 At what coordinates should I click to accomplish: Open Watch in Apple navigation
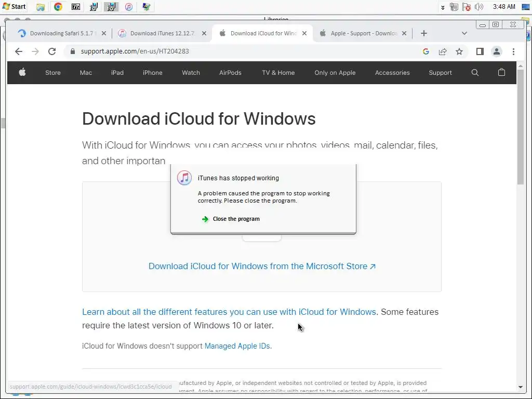pyautogui.click(x=191, y=73)
